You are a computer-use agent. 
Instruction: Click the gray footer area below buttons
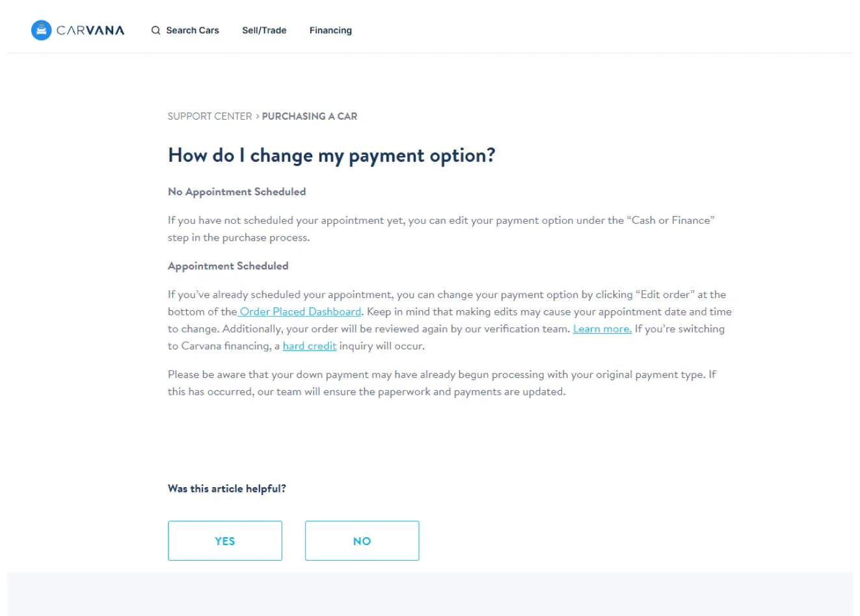coord(429,594)
